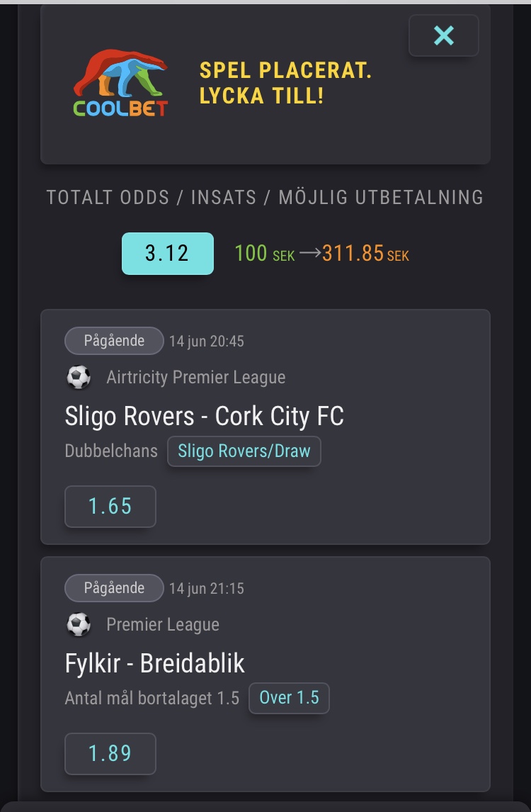Click the Coolbet polar bear logo
The height and width of the screenshot is (812, 531).
point(120,83)
